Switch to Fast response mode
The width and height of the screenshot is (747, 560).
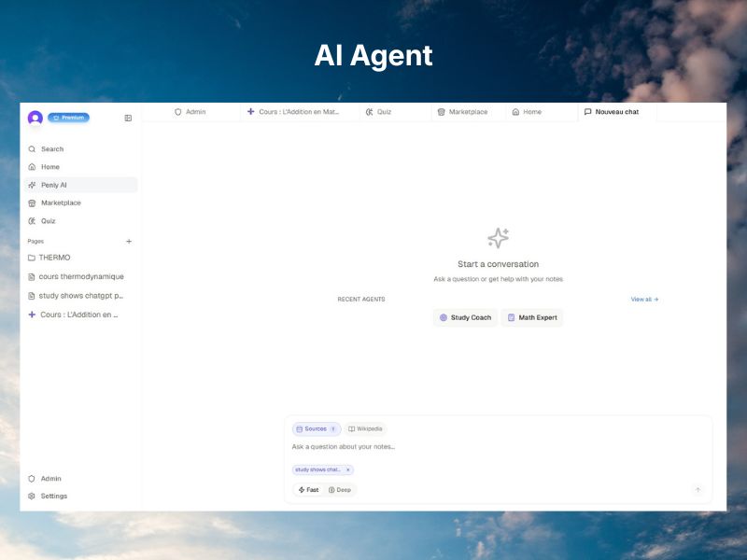pyautogui.click(x=308, y=490)
